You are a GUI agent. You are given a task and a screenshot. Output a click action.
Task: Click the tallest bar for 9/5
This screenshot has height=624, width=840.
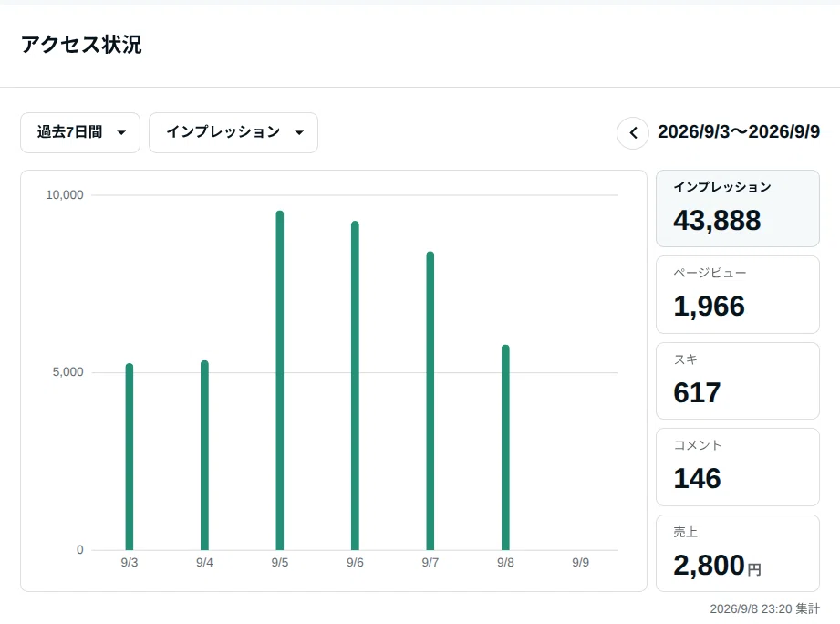coord(280,380)
